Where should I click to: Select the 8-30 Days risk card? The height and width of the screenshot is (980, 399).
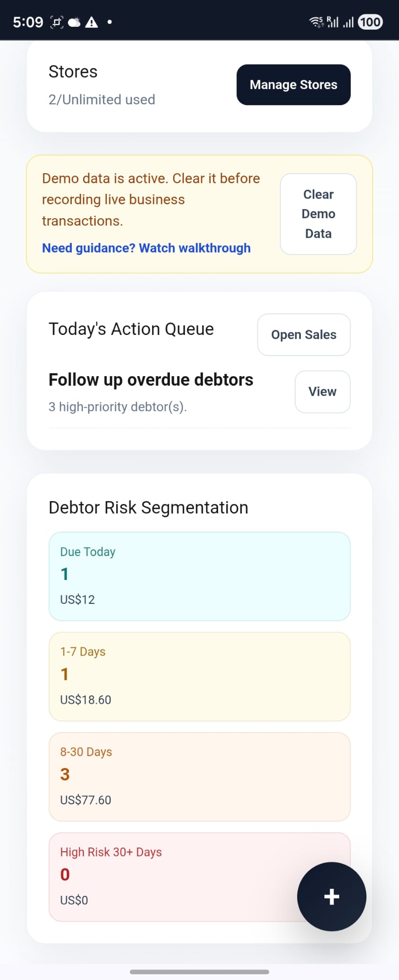tap(199, 776)
